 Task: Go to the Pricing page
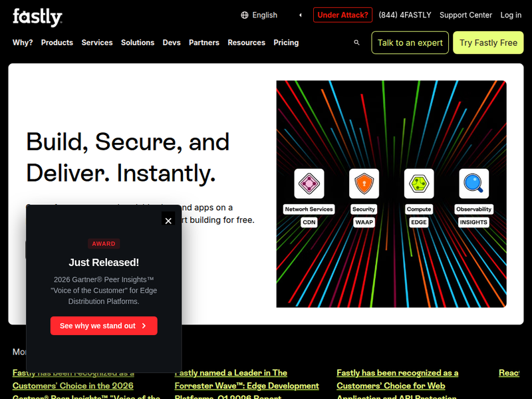(286, 43)
